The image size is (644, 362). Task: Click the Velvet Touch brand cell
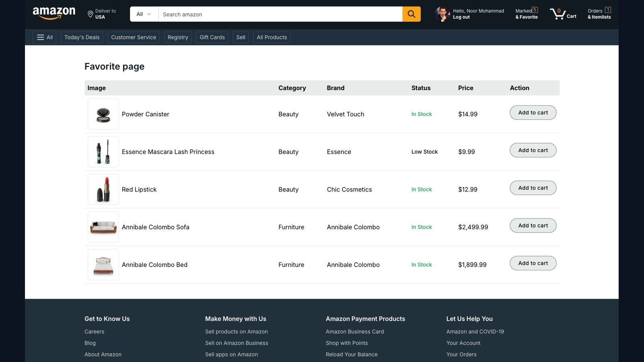click(345, 114)
